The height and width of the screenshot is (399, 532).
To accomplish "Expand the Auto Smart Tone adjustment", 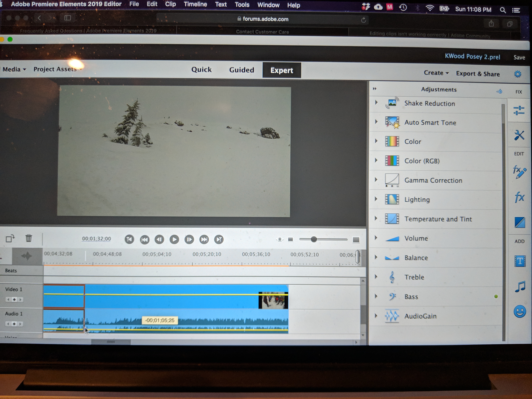I will coord(376,122).
